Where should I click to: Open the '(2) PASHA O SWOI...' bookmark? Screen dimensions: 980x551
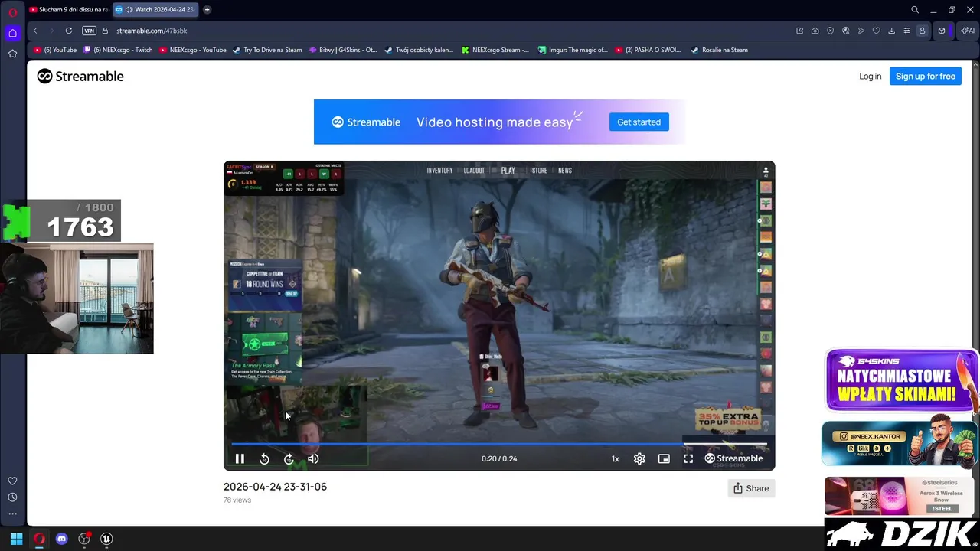tap(647, 50)
